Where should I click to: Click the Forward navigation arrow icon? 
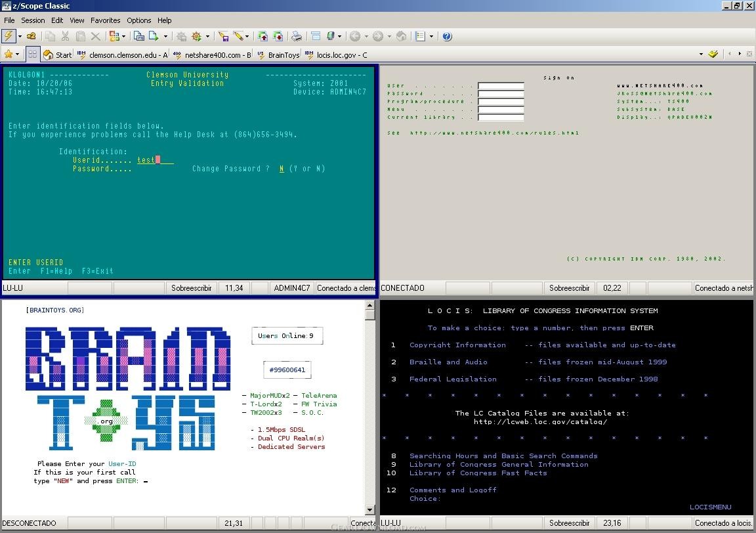378,36
